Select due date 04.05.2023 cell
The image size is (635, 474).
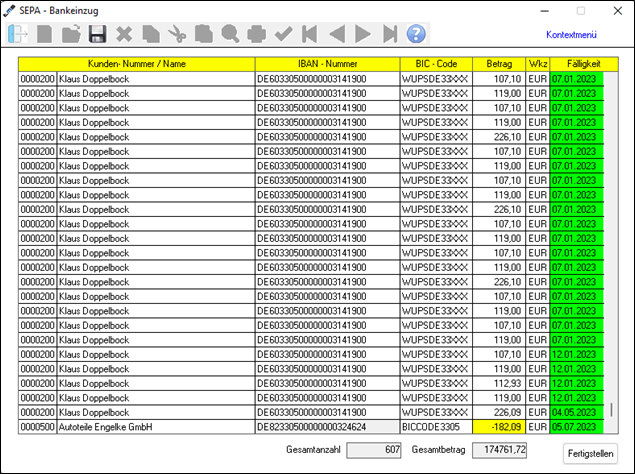(577, 412)
